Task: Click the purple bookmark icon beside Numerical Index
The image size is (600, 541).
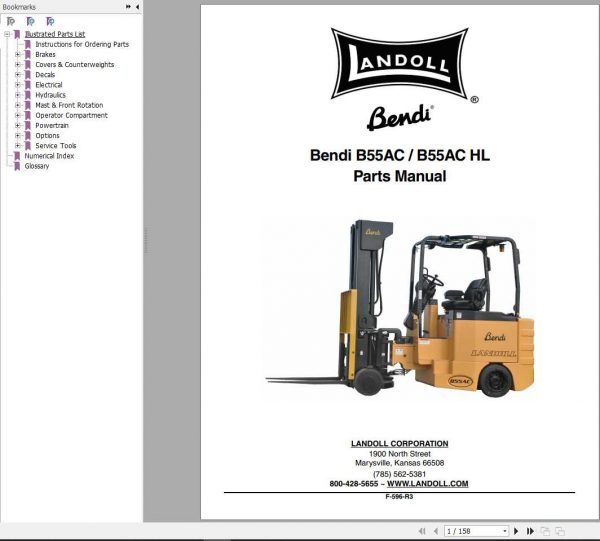Action: [x=17, y=156]
